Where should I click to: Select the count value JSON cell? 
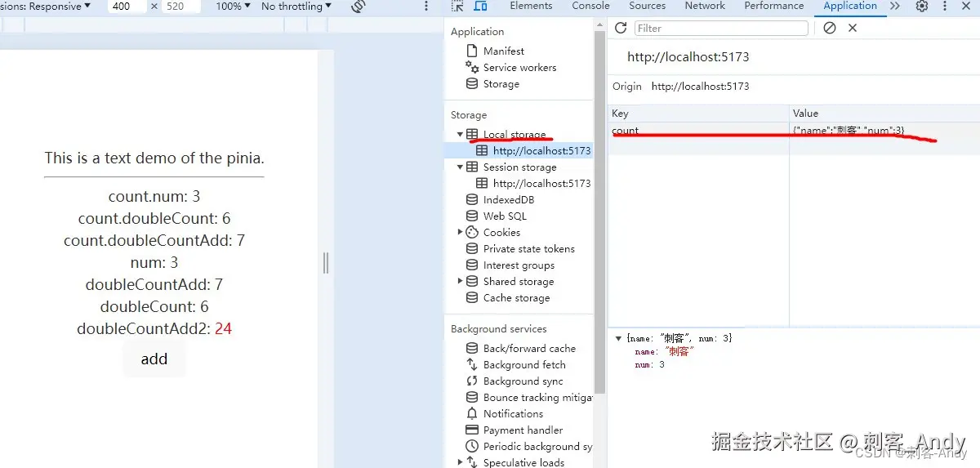coord(884,131)
